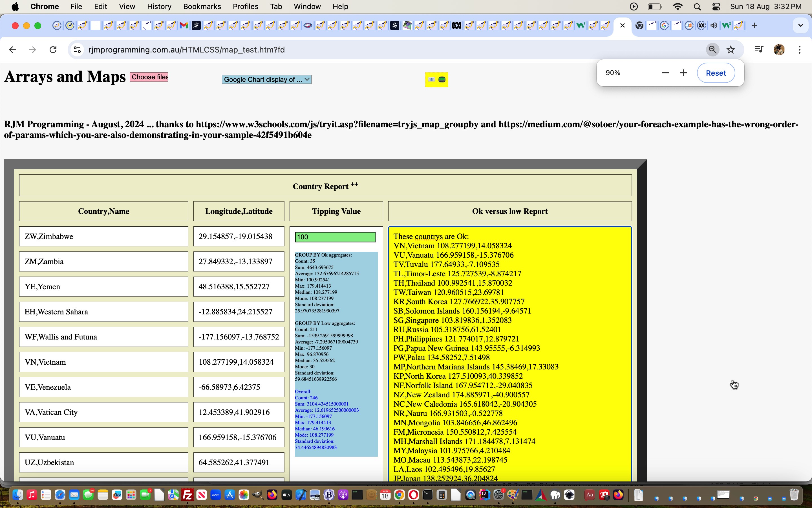Open Photos app in the Dock
812x508 pixels.
pos(244,495)
